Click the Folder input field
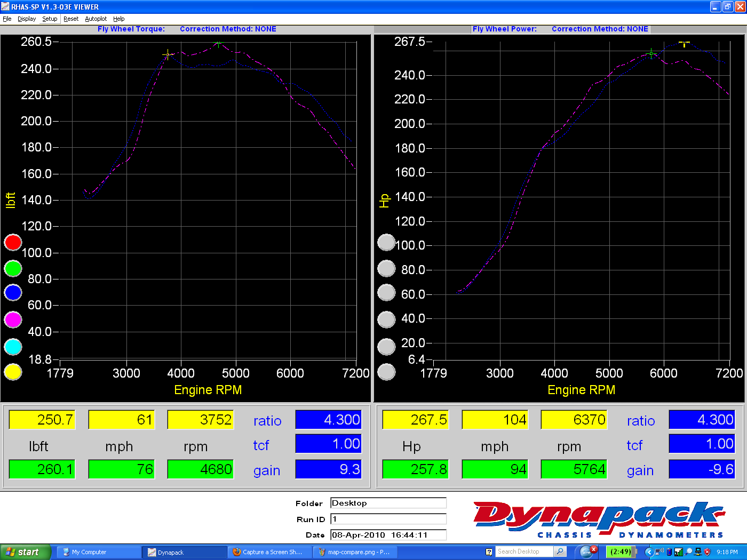This screenshot has width=747, height=560. click(x=388, y=503)
